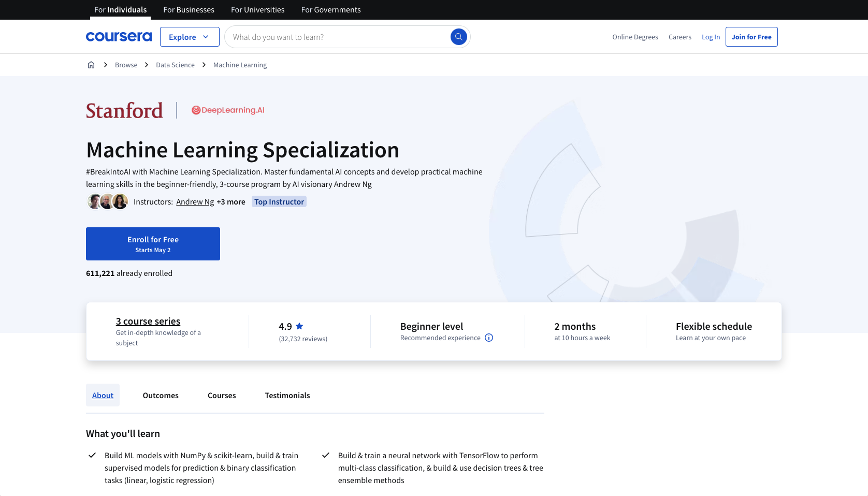Screen dimensions: 868x496
Task: Select the For Universities tab
Action: coord(257,10)
